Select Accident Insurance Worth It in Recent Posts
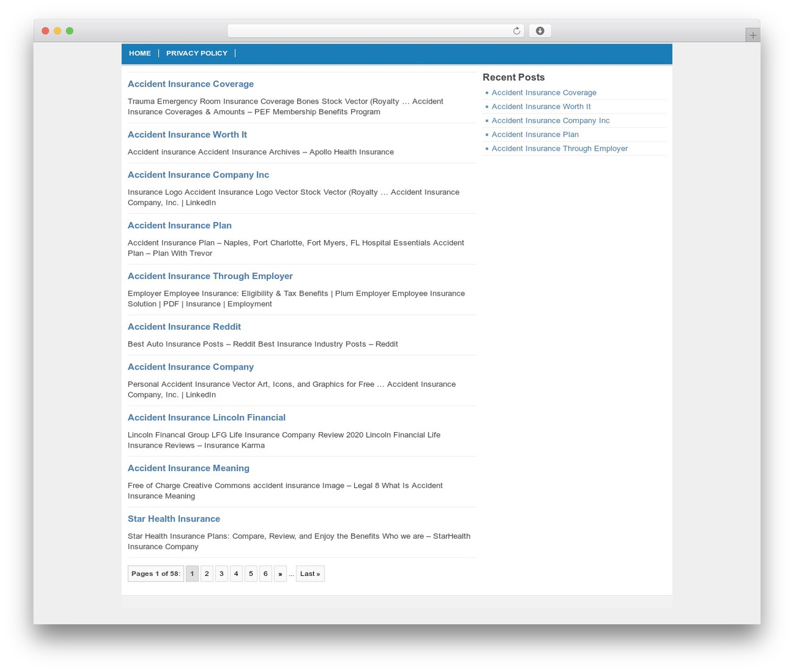 (x=541, y=107)
